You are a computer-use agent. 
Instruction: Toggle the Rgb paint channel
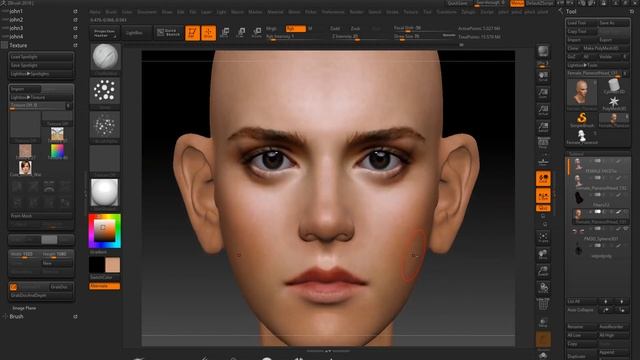296,29
